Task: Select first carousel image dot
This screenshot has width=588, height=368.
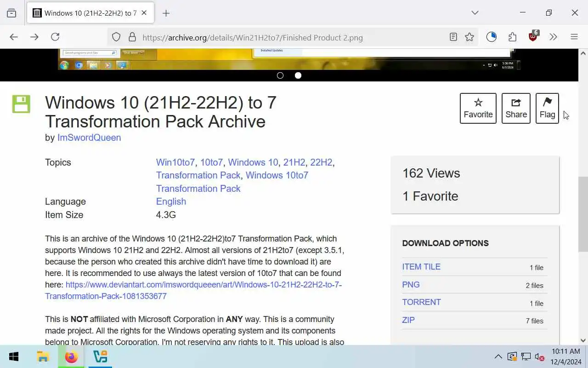Action: point(280,75)
